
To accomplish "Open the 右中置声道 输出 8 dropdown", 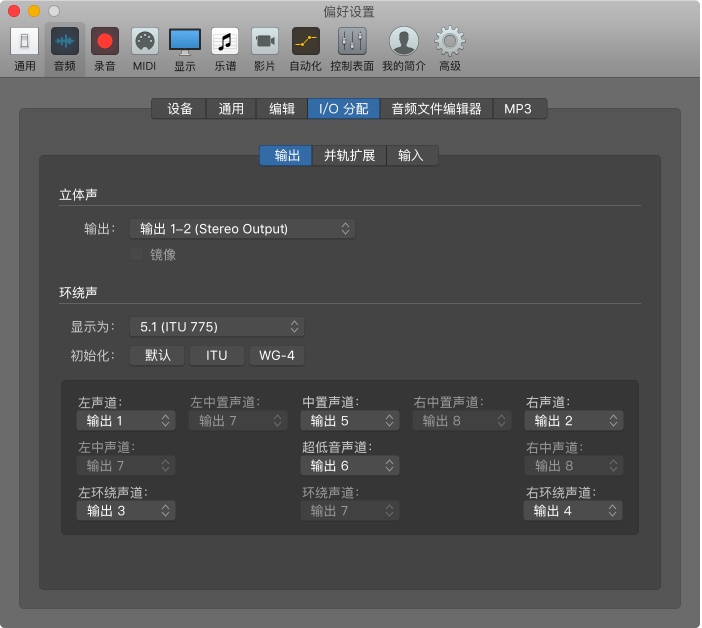I will 462,421.
